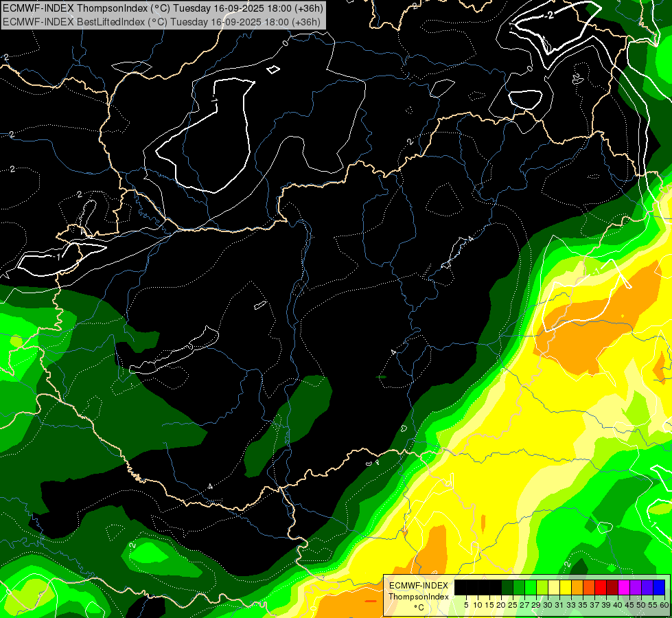Click the legend tick label '25'
The width and height of the screenshot is (672, 618).
[513, 605]
